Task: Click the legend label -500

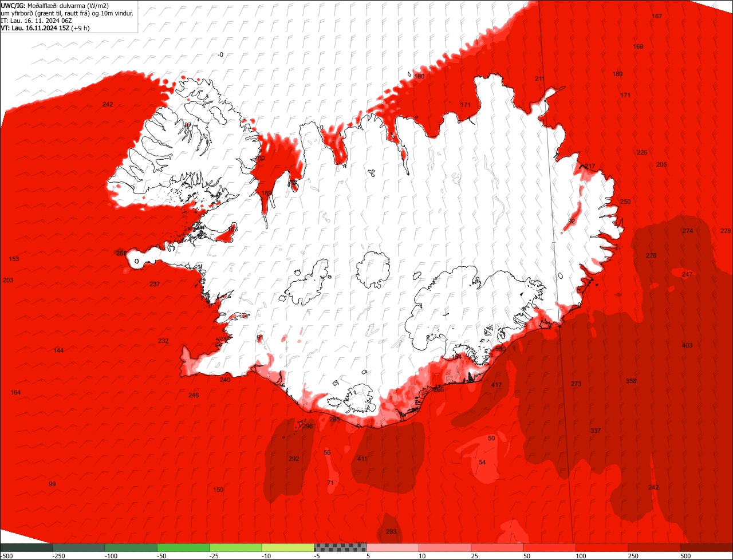Action: tap(7, 556)
